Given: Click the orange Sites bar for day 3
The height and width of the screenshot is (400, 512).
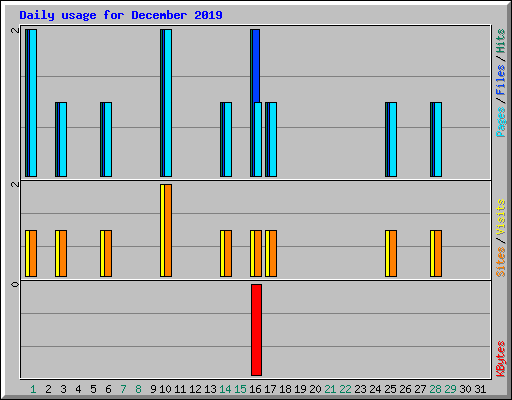Looking at the screenshot, I should coord(63,253).
